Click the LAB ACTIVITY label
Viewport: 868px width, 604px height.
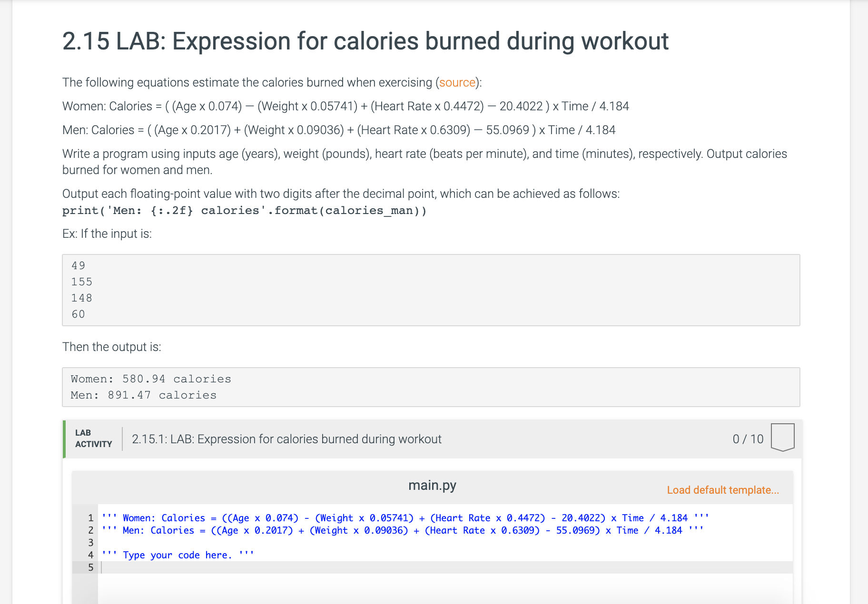point(93,438)
